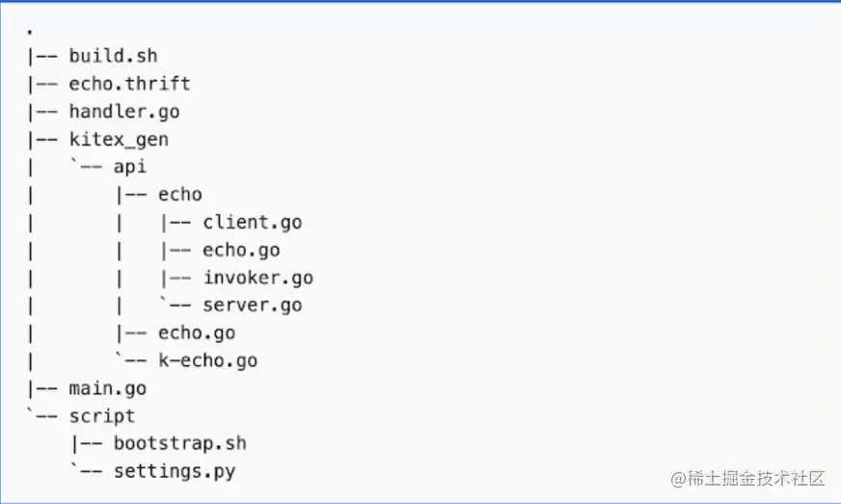This screenshot has height=504, width=841.
Task: Expand the echo folder under api
Action: click(179, 195)
